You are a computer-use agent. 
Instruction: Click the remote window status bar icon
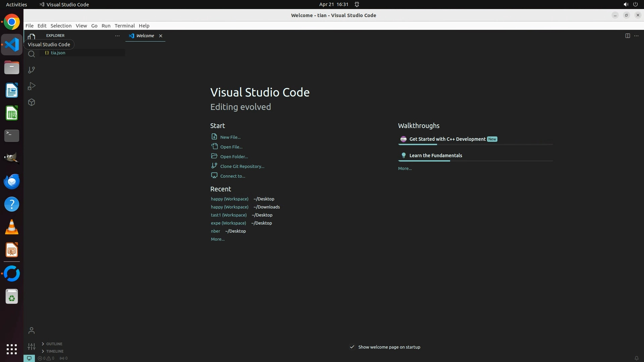pos(29,358)
